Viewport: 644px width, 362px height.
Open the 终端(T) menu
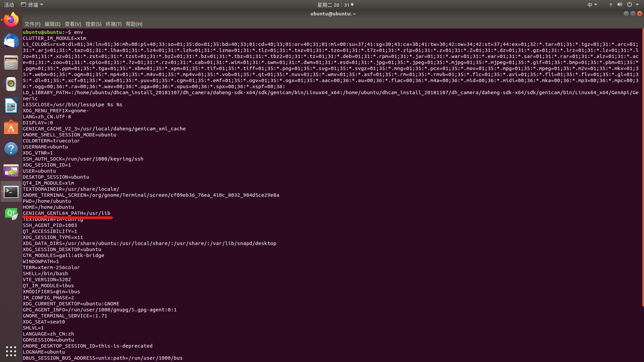pyautogui.click(x=113, y=24)
